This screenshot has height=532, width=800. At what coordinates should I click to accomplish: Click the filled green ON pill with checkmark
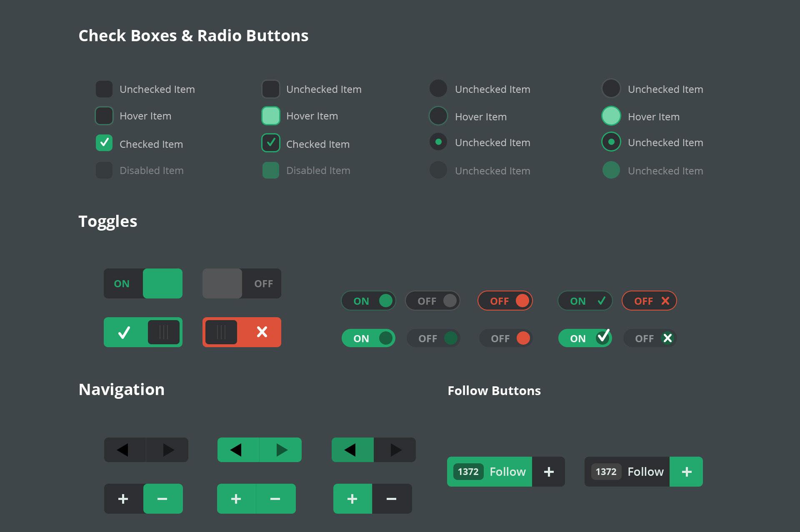[x=585, y=338]
